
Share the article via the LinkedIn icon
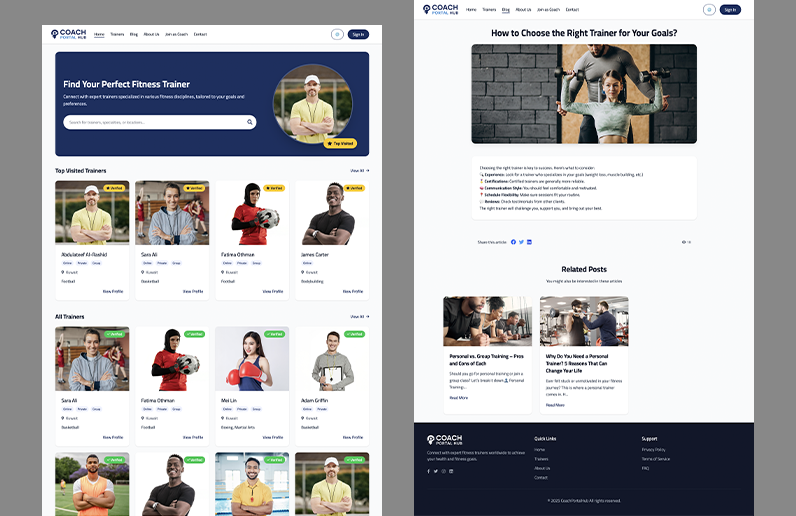529,242
